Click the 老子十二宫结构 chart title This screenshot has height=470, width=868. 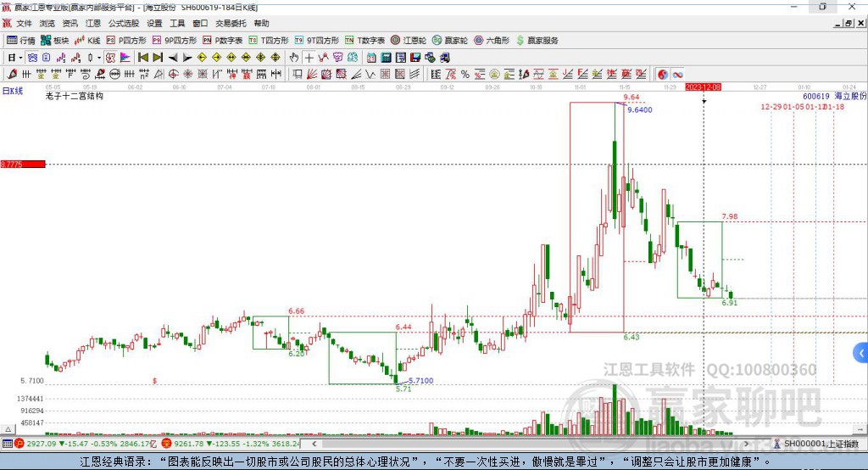(x=75, y=97)
